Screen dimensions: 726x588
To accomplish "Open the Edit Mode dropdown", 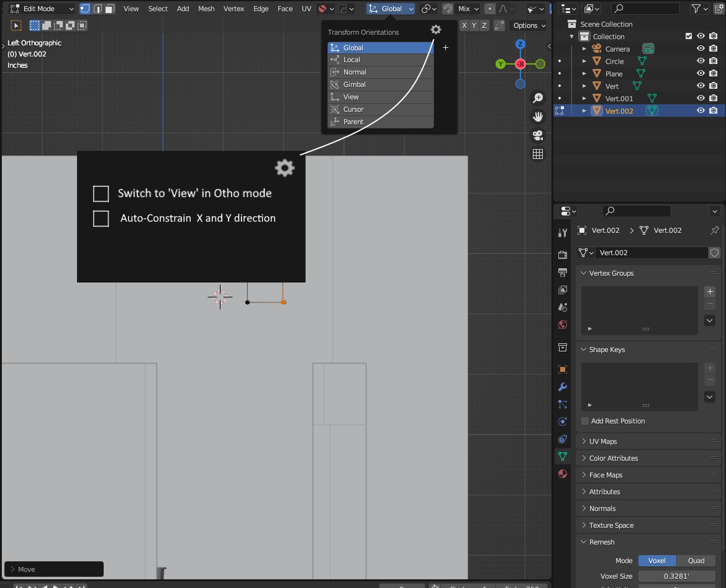I will coord(42,9).
